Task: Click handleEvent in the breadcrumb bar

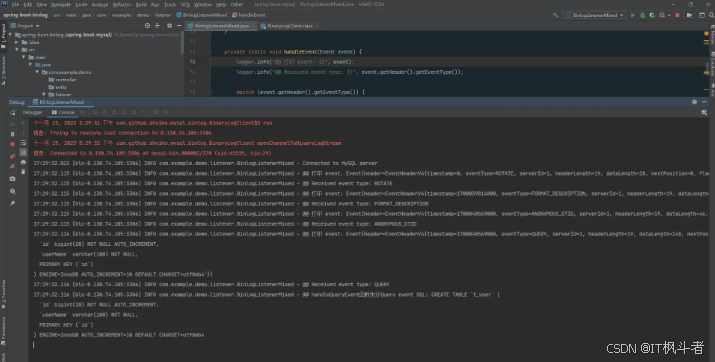Action: pos(249,15)
